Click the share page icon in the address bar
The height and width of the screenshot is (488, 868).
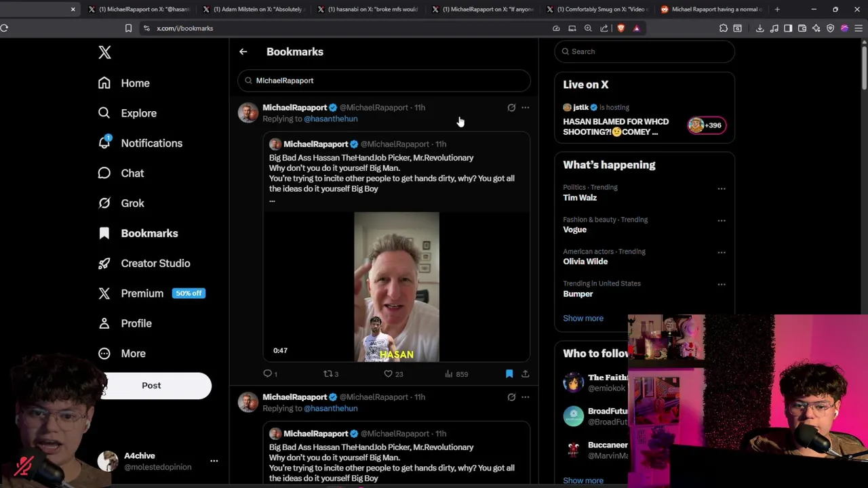[x=604, y=28]
